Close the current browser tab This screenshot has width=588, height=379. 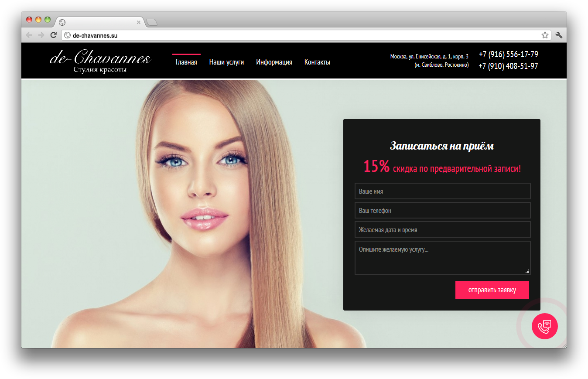(x=139, y=22)
